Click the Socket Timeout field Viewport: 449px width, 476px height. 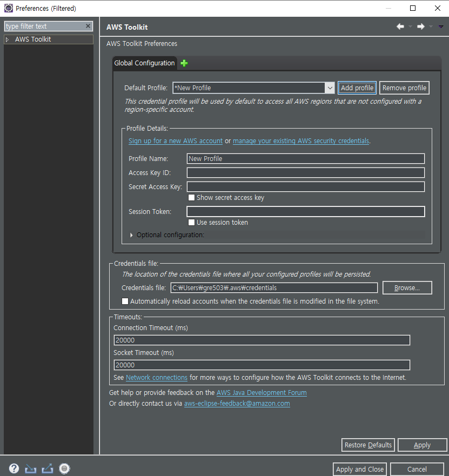(x=262, y=365)
